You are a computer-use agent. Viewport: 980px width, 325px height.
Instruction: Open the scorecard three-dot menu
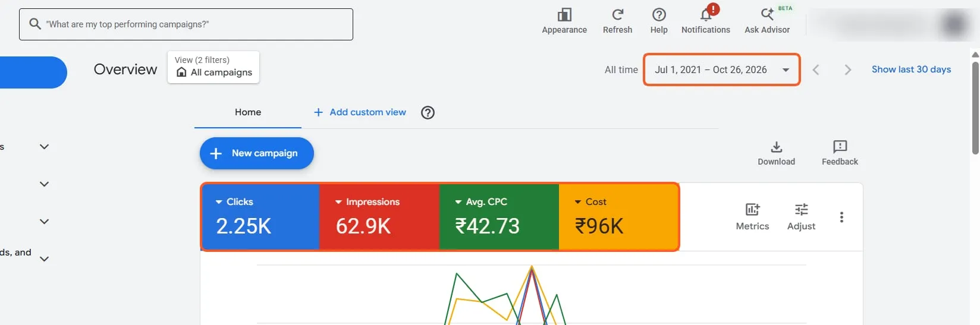(841, 217)
